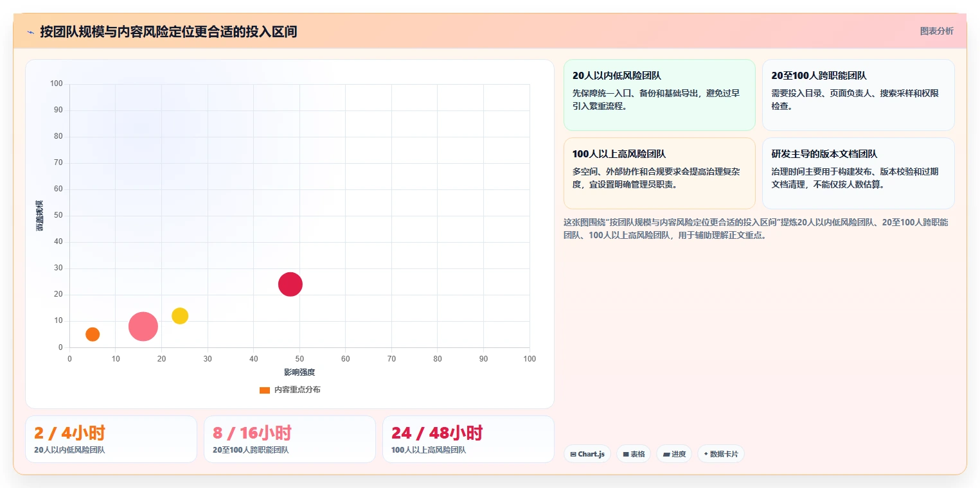Click the icon inside the 进度 chip
This screenshot has width=980, height=488.
[x=666, y=454]
